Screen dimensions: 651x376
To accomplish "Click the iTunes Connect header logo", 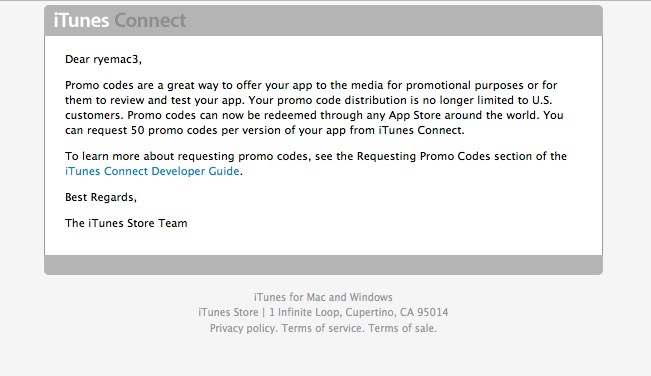I will (120, 20).
